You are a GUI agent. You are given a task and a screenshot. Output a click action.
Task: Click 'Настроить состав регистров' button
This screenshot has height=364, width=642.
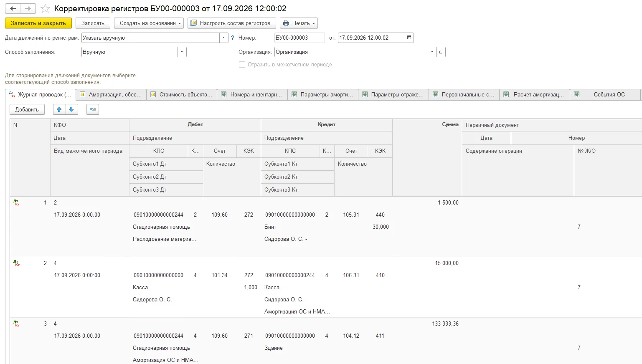pyautogui.click(x=232, y=23)
